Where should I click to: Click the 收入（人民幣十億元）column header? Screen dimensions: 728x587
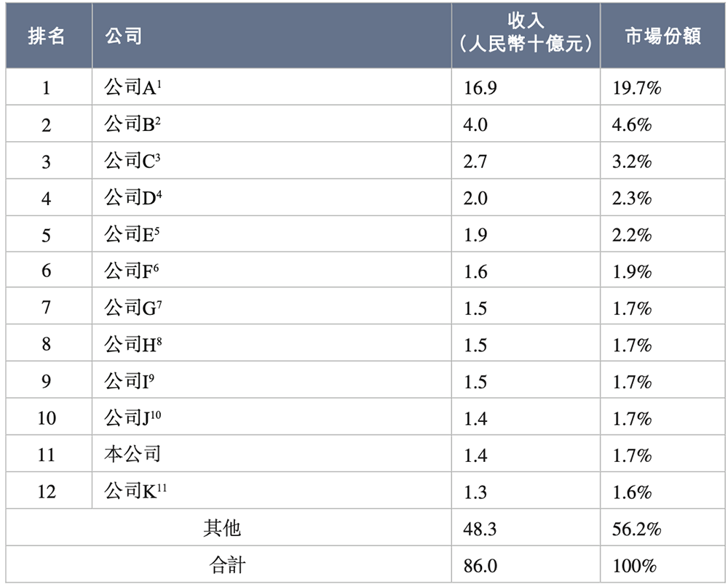point(526,36)
